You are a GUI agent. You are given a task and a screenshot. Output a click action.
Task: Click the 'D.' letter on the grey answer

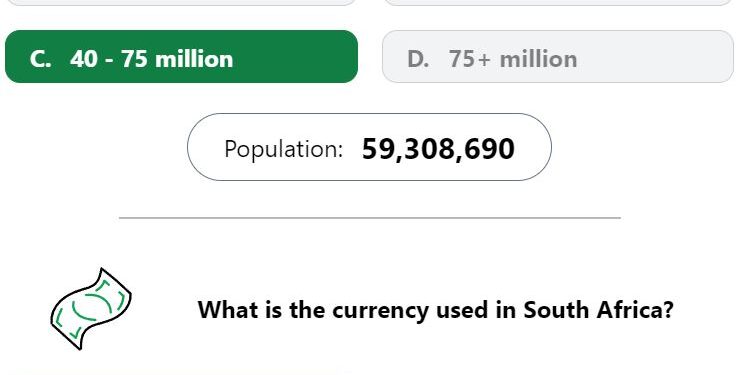click(x=418, y=59)
